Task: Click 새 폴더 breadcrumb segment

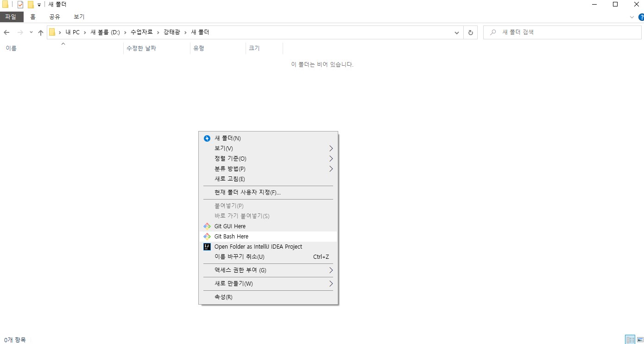Action: pos(200,32)
